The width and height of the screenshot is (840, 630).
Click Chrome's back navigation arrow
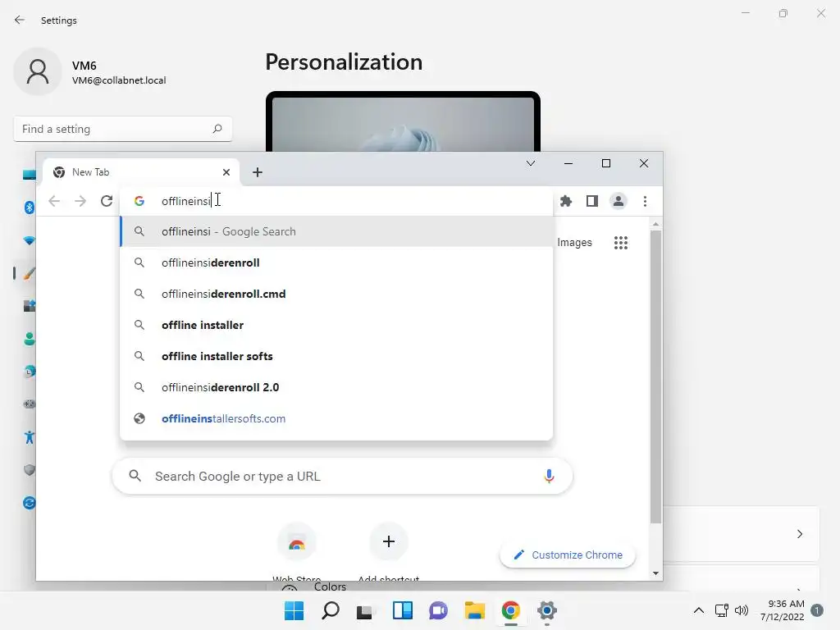[54, 201]
